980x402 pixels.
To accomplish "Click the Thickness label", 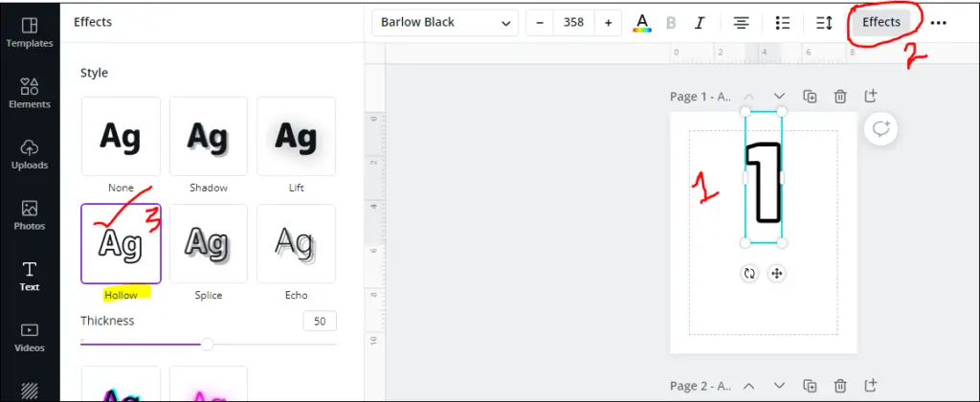I will point(107,321).
